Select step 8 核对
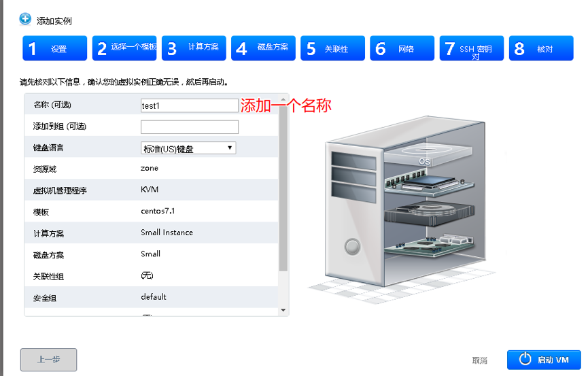 [540, 48]
